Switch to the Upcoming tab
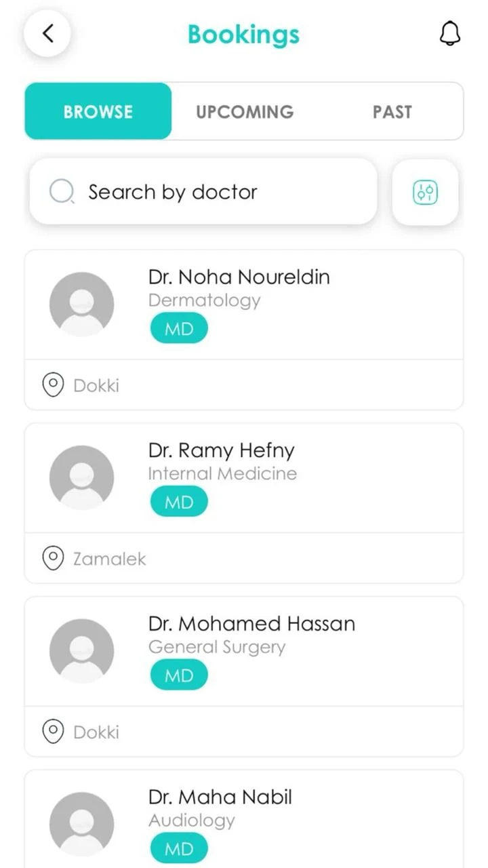This screenshot has width=488, height=868. click(x=245, y=112)
